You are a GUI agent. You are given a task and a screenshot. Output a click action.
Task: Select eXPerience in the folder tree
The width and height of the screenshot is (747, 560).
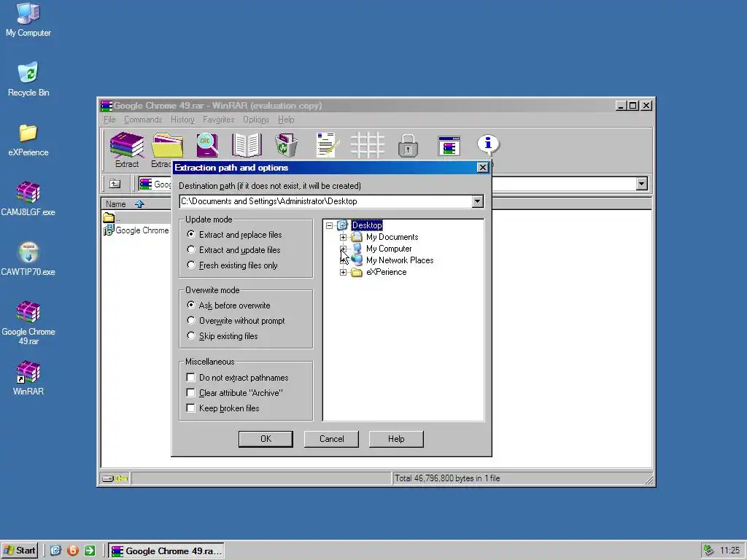387,273
